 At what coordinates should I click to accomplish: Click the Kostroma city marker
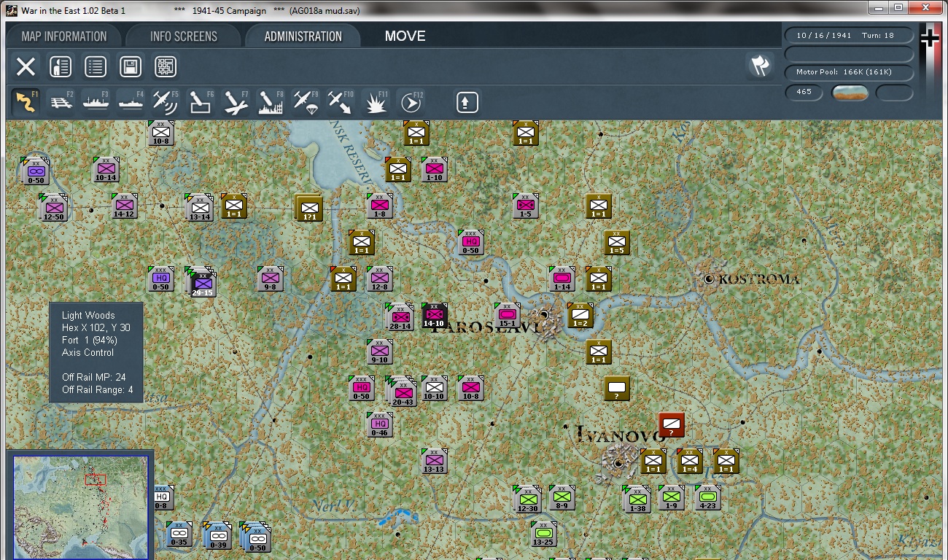pos(709,279)
